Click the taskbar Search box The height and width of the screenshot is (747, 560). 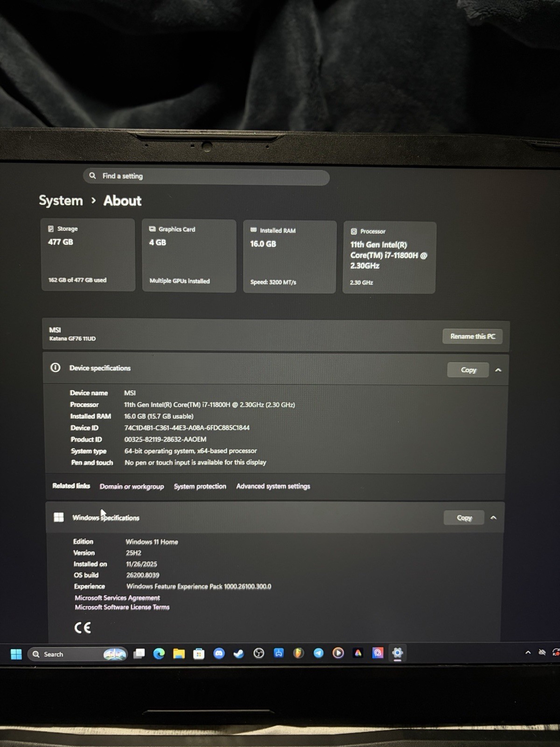pyautogui.click(x=77, y=654)
